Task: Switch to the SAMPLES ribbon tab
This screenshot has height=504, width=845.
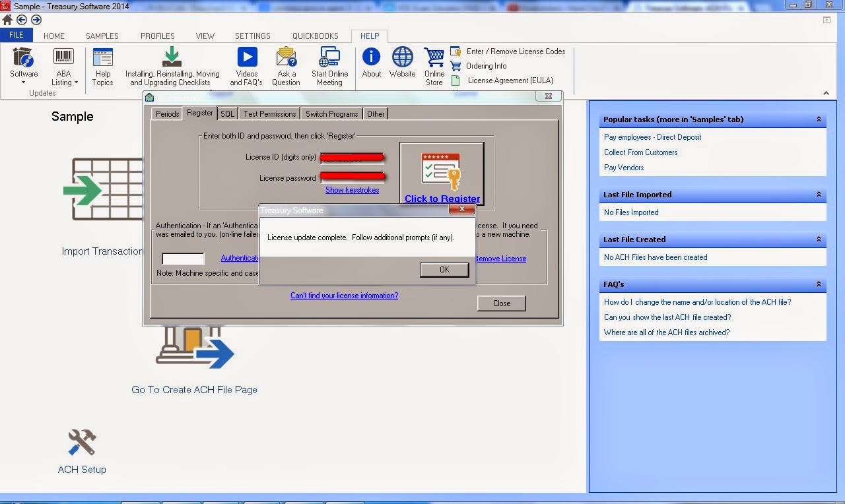Action: [102, 36]
